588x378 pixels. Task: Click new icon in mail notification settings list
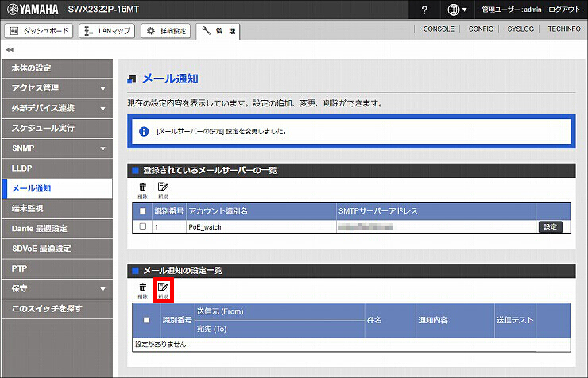(163, 291)
